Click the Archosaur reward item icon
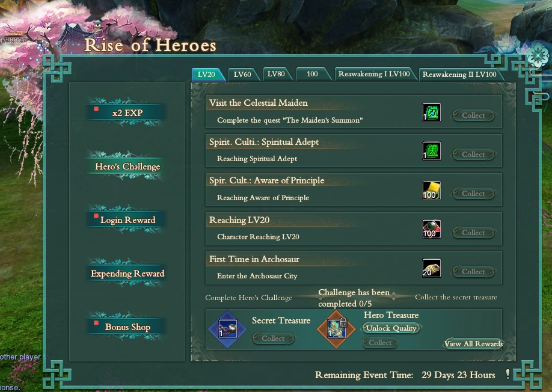 432,269
